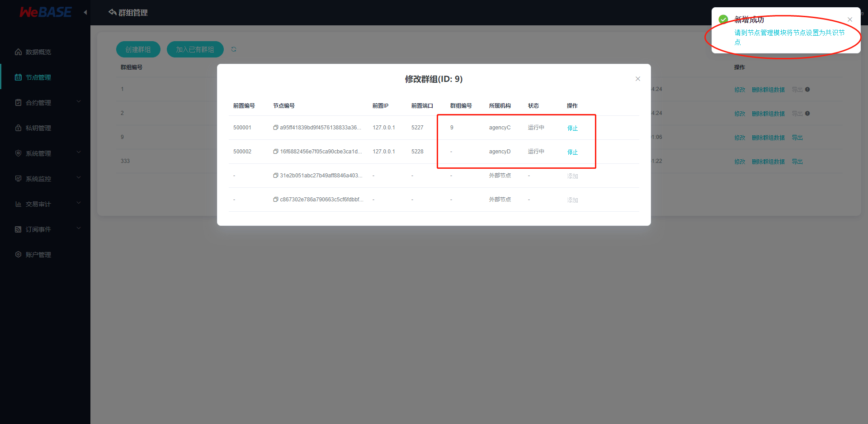Image resolution: width=868 pixels, height=424 pixels.
Task: Click front ID cell 500002
Action: point(242,152)
